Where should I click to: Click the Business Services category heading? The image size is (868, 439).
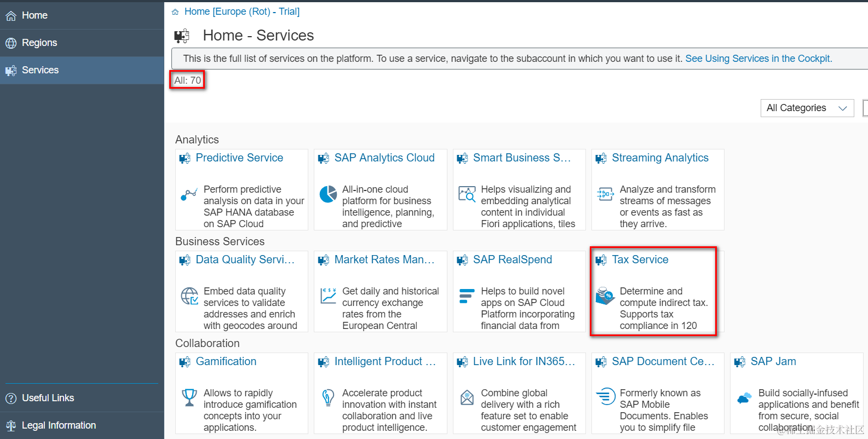click(220, 241)
